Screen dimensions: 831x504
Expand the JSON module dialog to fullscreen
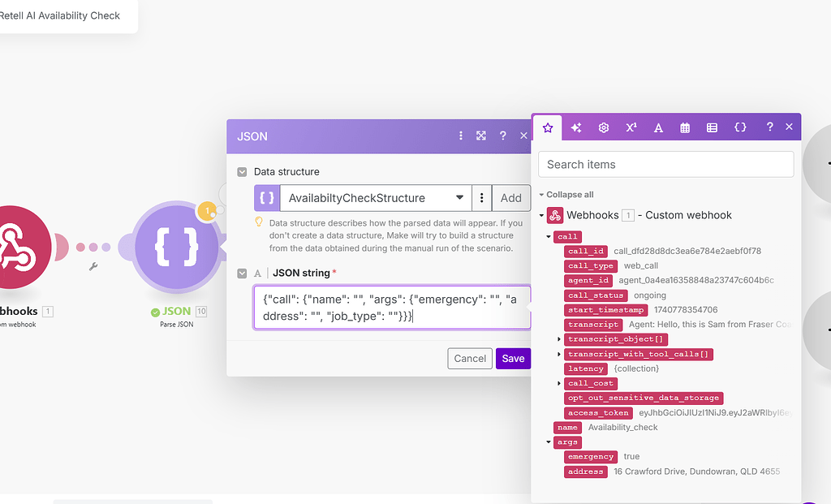(x=481, y=136)
